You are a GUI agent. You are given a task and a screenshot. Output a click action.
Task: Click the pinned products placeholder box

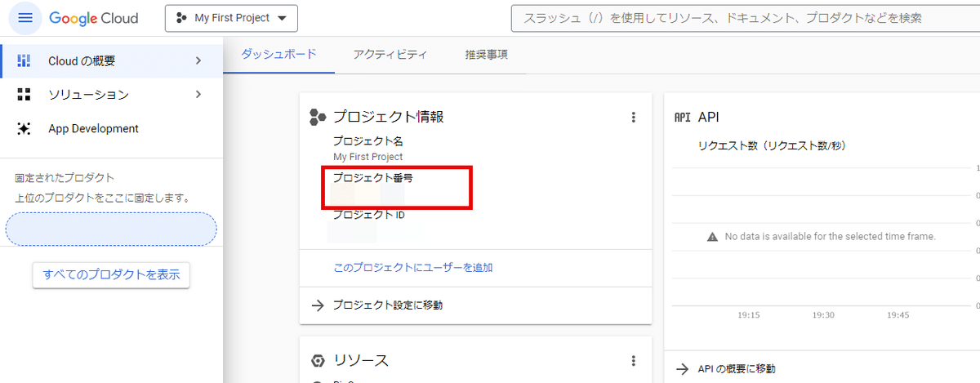pyautogui.click(x=111, y=229)
